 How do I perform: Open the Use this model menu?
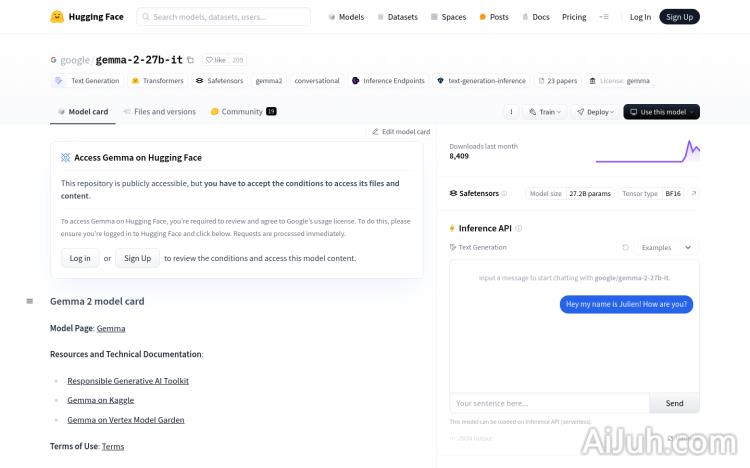(x=661, y=112)
